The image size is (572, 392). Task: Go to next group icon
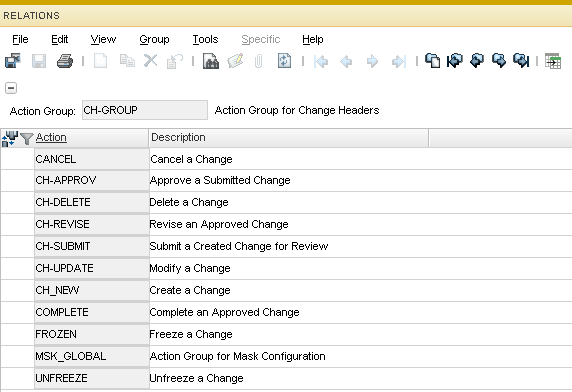tap(499, 61)
